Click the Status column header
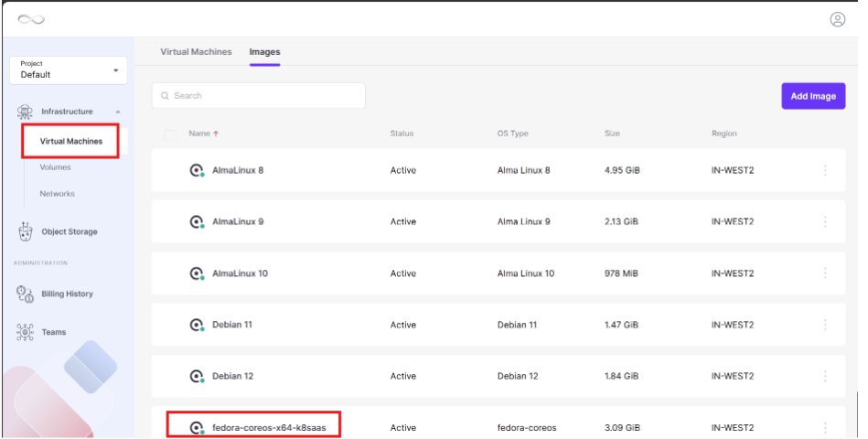The image size is (868, 439). 402,134
